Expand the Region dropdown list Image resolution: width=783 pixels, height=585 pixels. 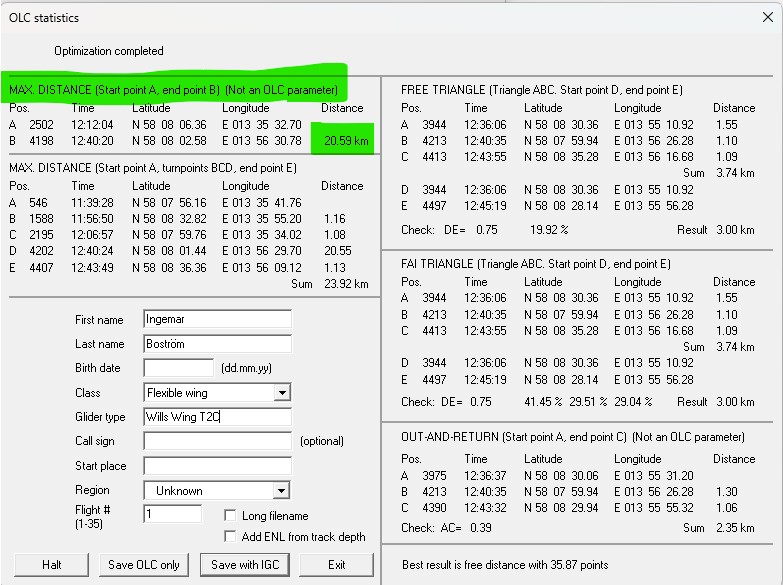(x=282, y=491)
